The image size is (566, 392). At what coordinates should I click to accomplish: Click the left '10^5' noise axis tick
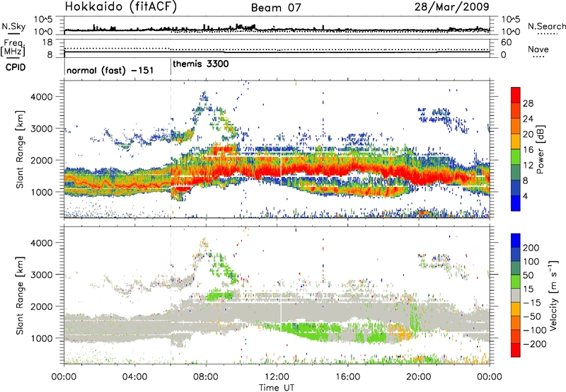(43, 20)
